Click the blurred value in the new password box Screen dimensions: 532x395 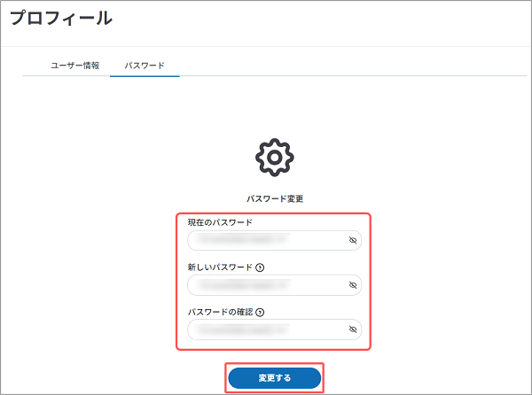pos(243,285)
